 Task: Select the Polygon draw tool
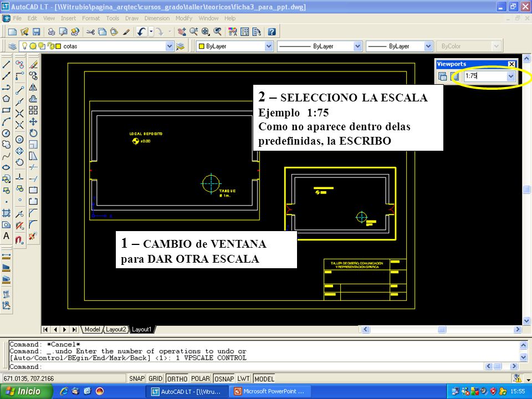[x=6, y=99]
